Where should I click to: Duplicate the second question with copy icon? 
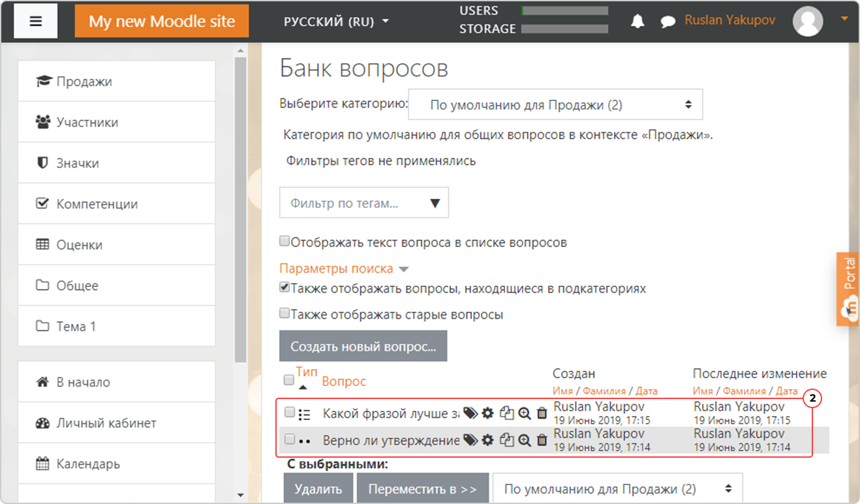(x=506, y=440)
